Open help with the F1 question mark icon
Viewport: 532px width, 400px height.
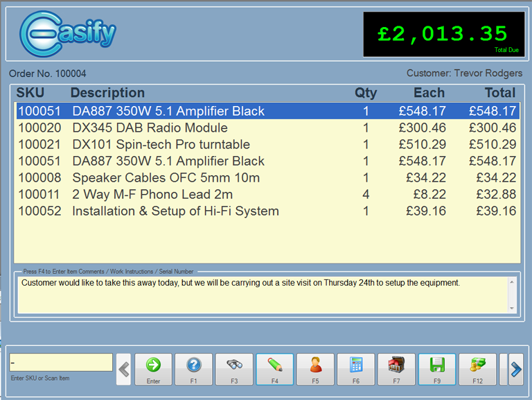[x=193, y=369]
